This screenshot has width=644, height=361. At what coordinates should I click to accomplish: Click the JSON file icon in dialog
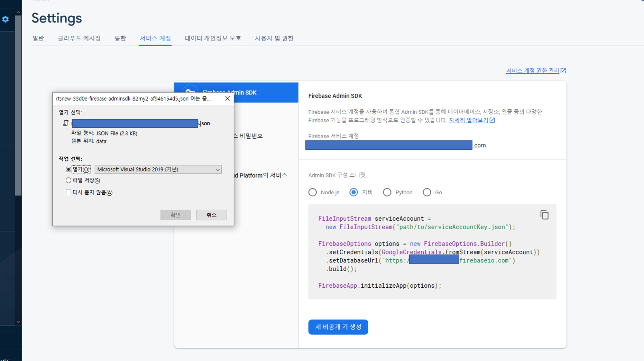[66, 123]
